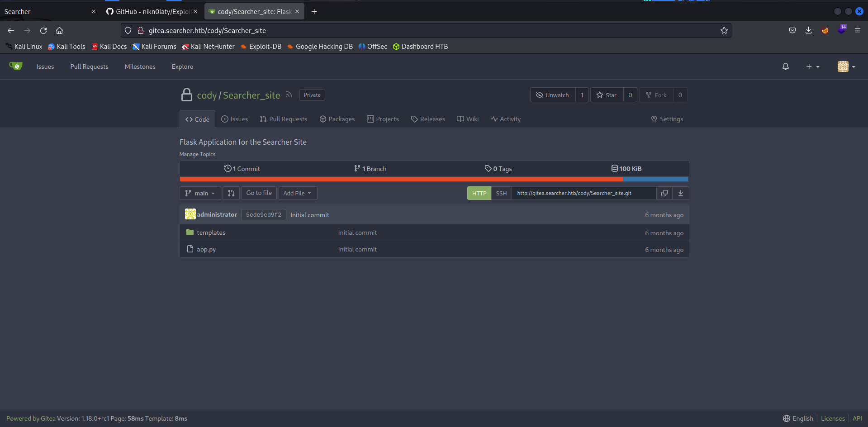868x427 pixels.
Task: Switch the clone URL to SSH
Action: coord(501,193)
